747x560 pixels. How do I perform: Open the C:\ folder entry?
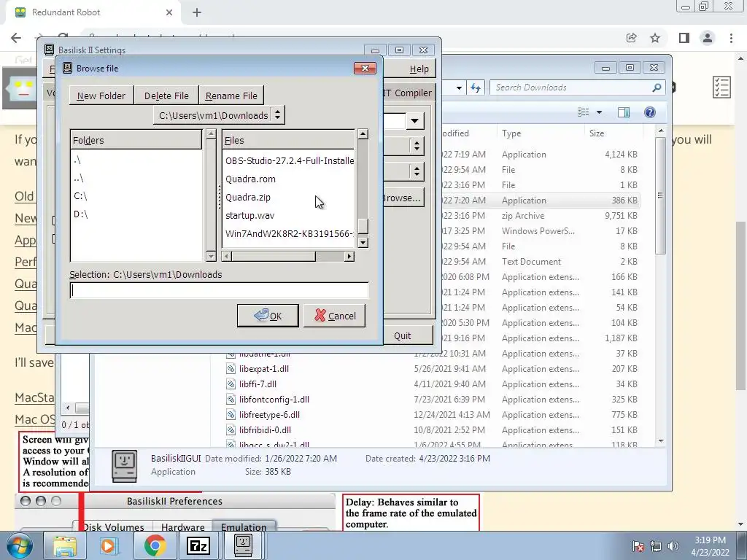point(80,196)
